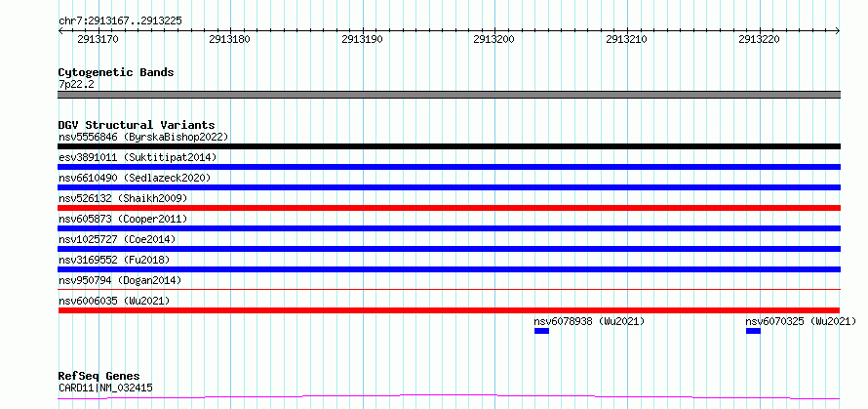Select the blue nsv3169552 variant bar
This screenshot has height=409, width=868.
449,269
